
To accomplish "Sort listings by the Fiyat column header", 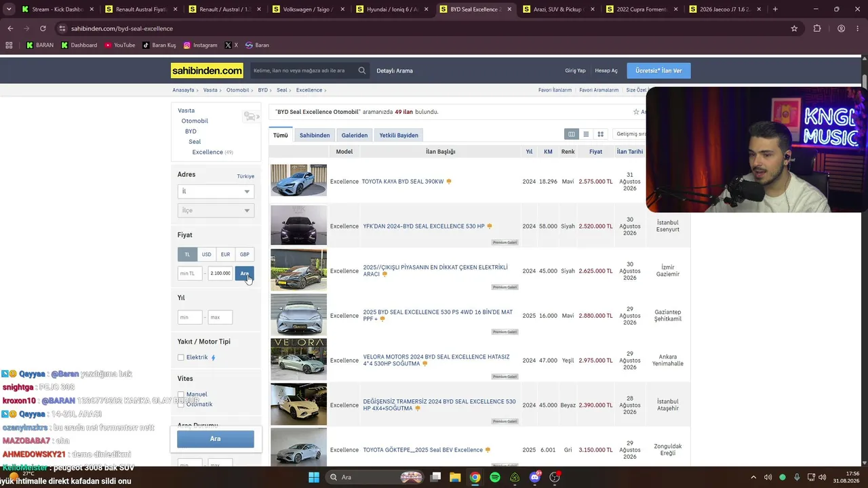I will [x=595, y=152].
